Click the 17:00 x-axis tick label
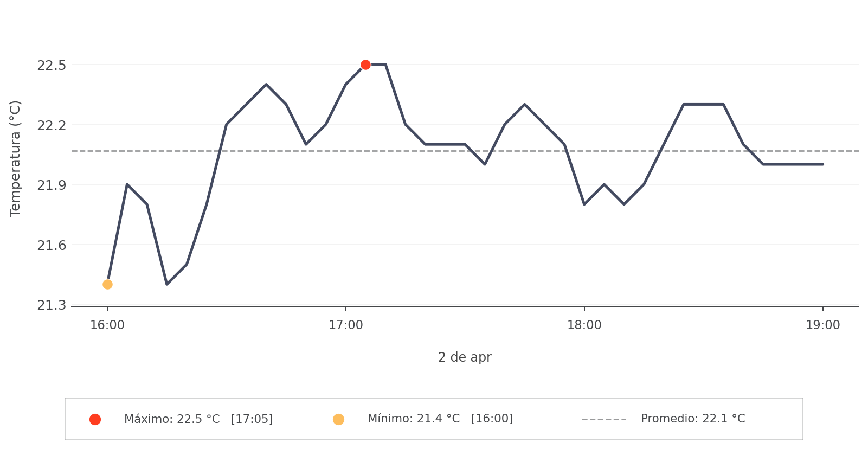 click(346, 325)
